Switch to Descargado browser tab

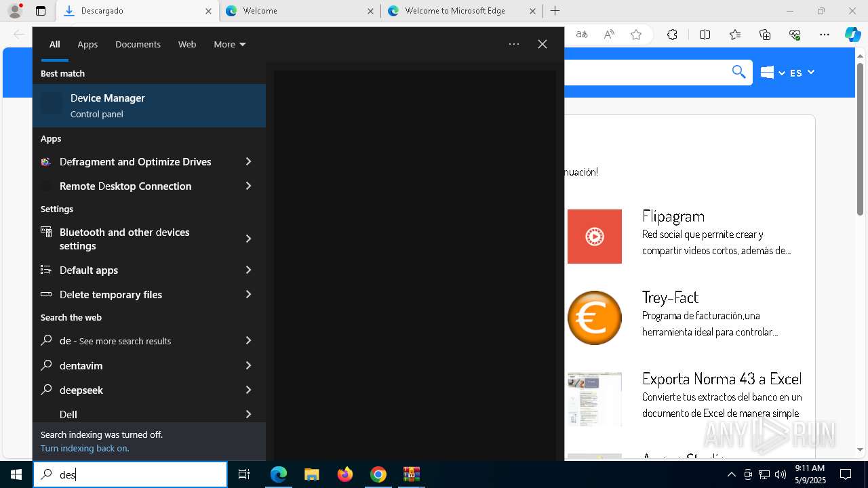pos(137,11)
